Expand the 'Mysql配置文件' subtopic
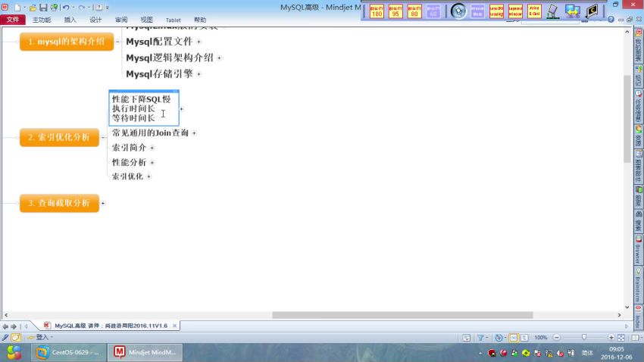The height and width of the screenshot is (362, 644). [x=199, y=42]
